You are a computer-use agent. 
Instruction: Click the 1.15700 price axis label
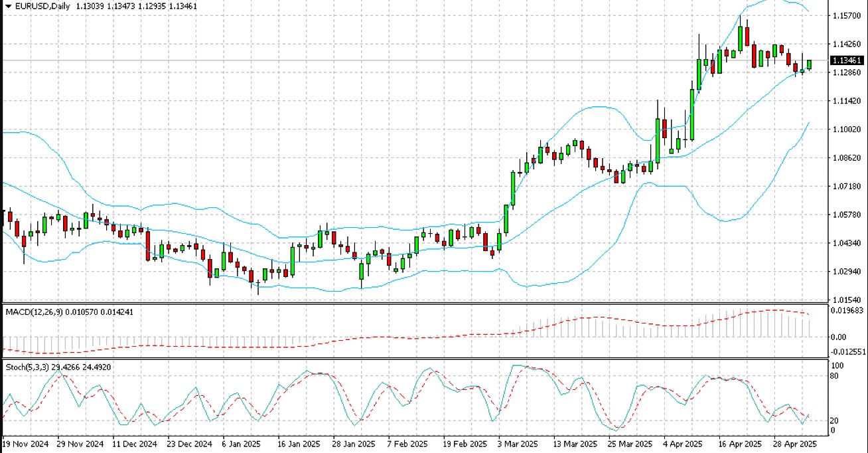(x=847, y=15)
